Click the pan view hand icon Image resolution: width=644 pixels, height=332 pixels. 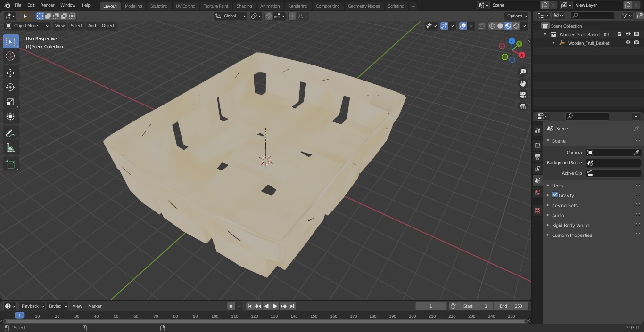pos(522,83)
